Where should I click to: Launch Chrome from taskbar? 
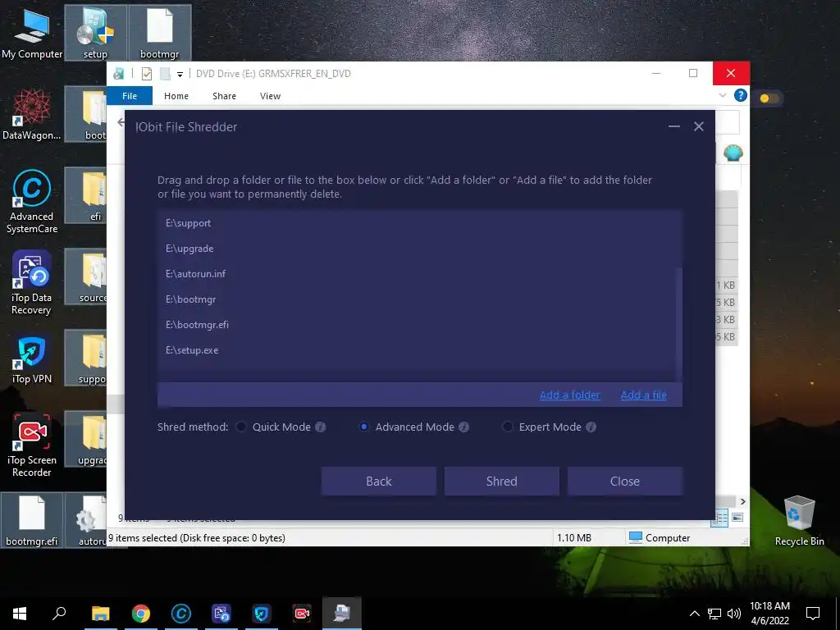pos(141,614)
